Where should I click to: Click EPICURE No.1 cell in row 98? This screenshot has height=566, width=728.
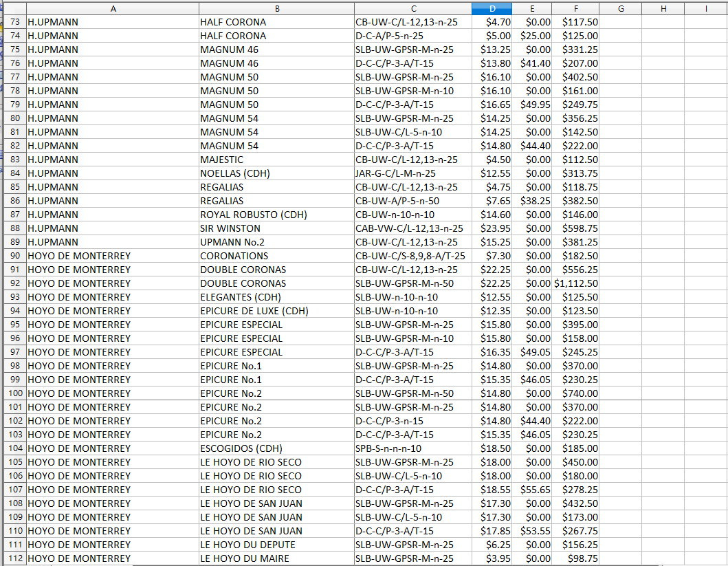tap(277, 366)
